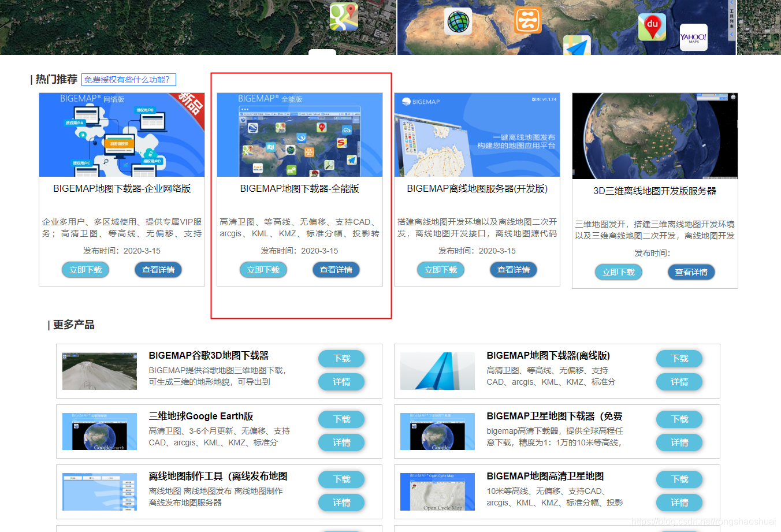The width and height of the screenshot is (781, 532).
Task: Click 查看详情 for 离线地图服务器(开发版)
Action: tap(514, 270)
